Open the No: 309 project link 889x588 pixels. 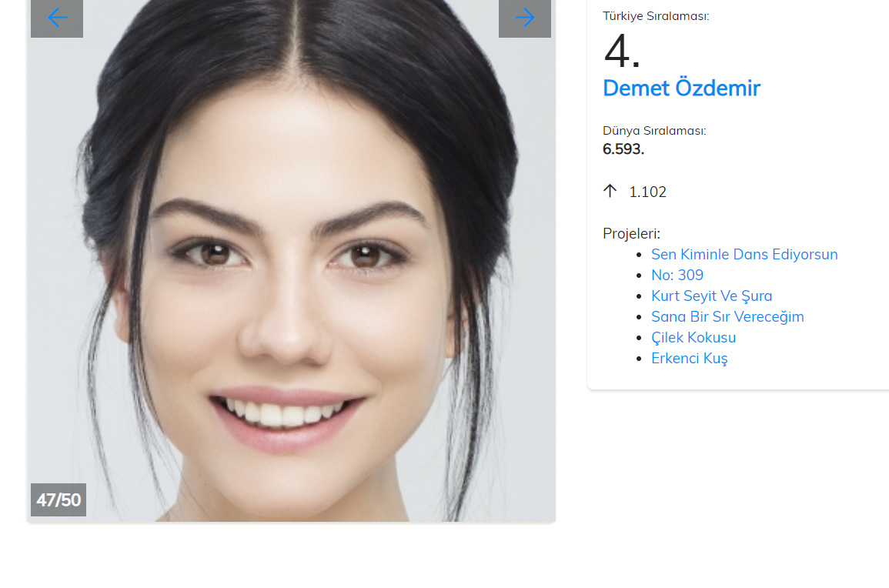677,275
